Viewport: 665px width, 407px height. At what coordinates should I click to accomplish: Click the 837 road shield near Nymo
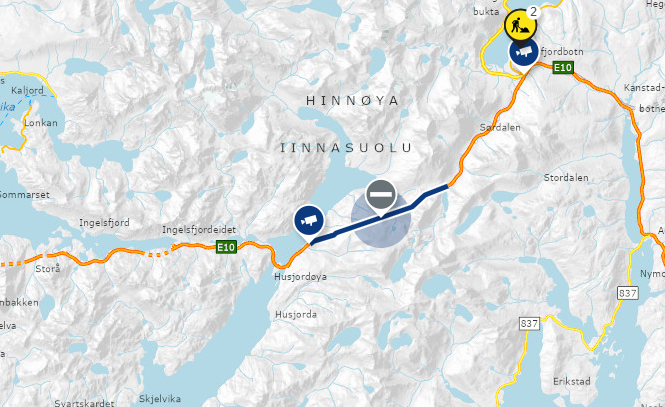pyautogui.click(x=627, y=293)
